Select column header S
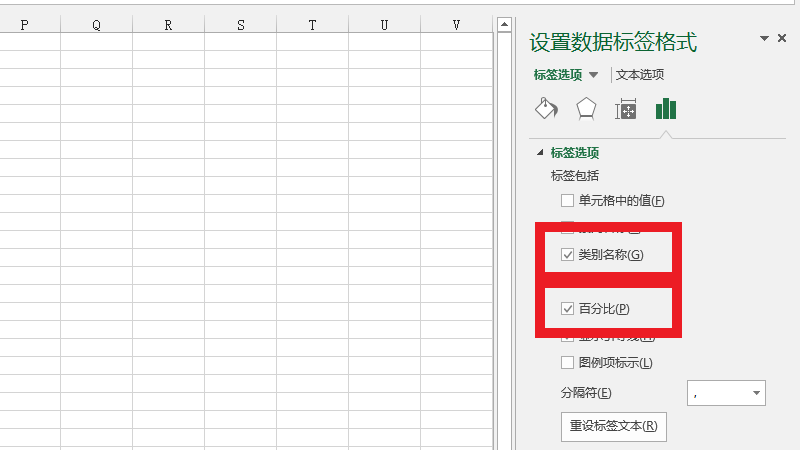Viewport: 800px width, 450px height. pyautogui.click(x=241, y=26)
